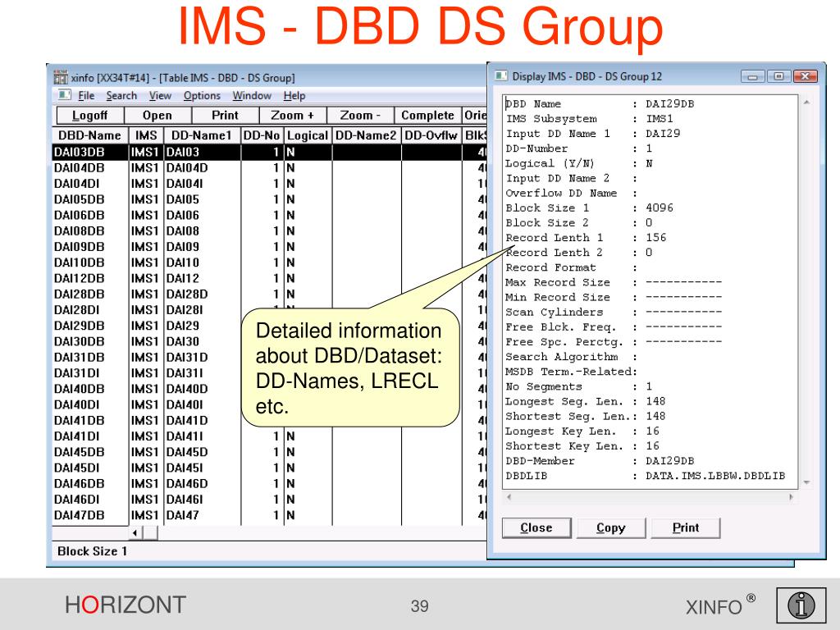The height and width of the screenshot is (630, 840).
Task: Click the Logical column header
Action: [x=308, y=135]
